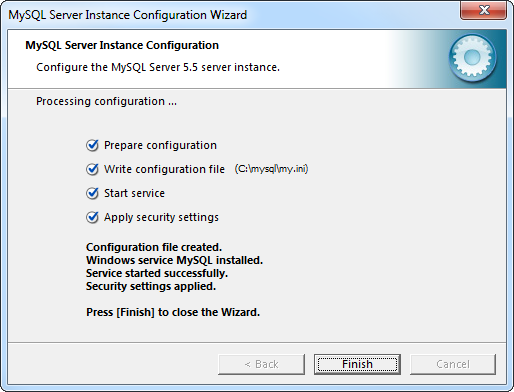This screenshot has height=392, width=514.
Task: Click 'Configure the MySQL Server 5.5 server instance.' text
Action: tap(158, 67)
